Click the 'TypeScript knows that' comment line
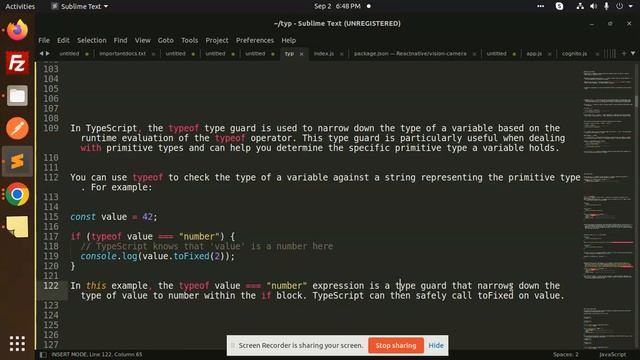This screenshot has height=360, width=640. pos(207,247)
